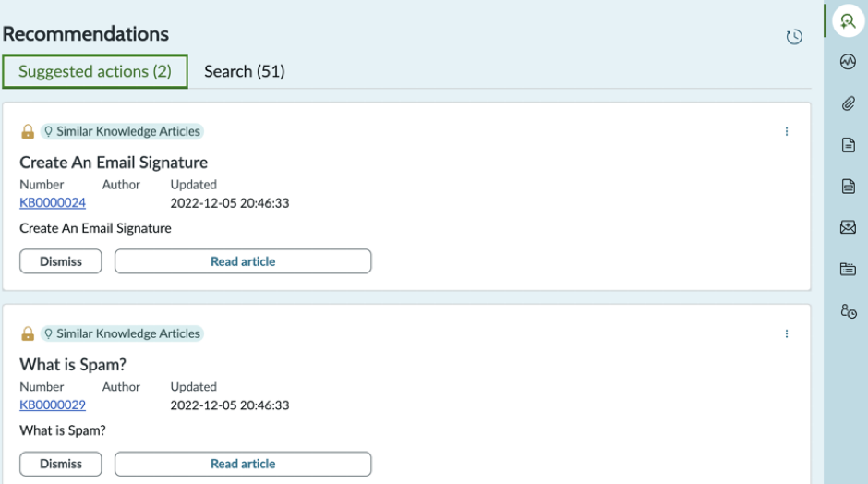Open the activity pulse icon in sidebar

[x=848, y=62]
